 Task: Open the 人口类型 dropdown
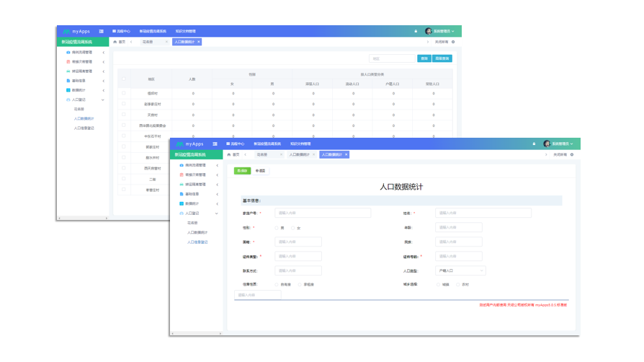(460, 270)
